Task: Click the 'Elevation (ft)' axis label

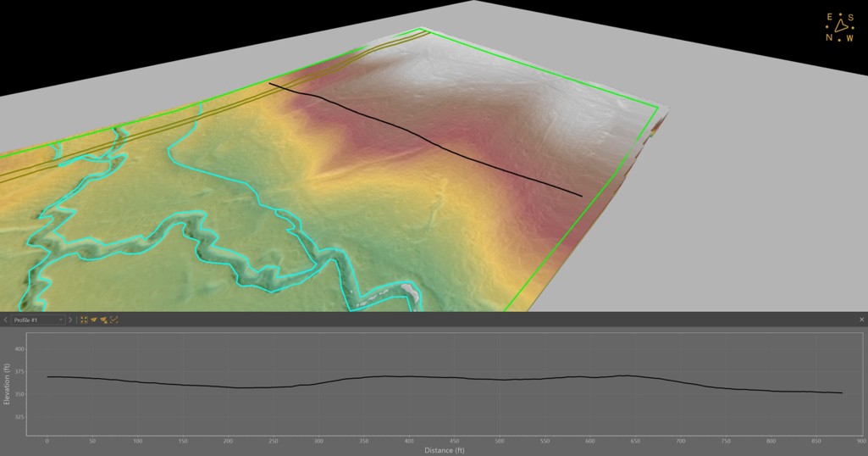Action: coord(7,384)
